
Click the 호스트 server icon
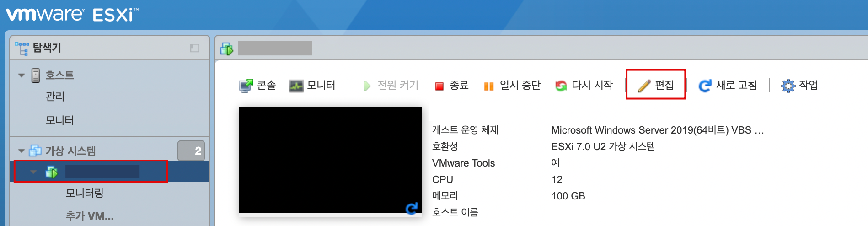[x=36, y=75]
